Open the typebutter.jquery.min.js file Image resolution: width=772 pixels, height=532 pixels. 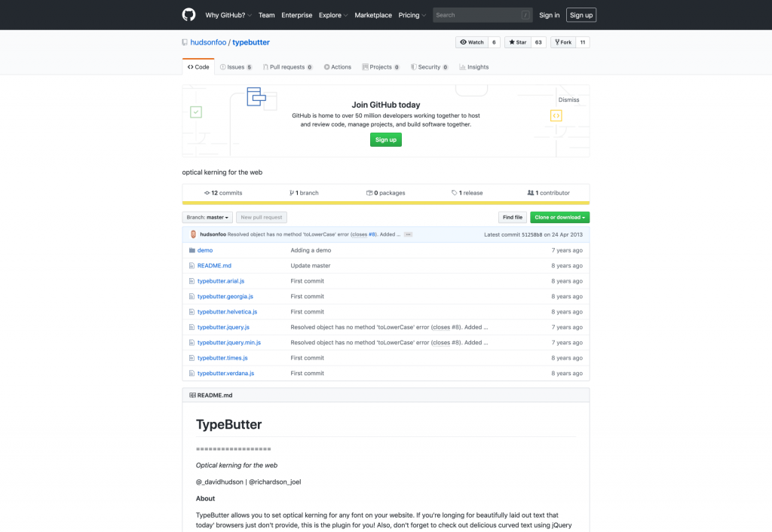pyautogui.click(x=229, y=343)
